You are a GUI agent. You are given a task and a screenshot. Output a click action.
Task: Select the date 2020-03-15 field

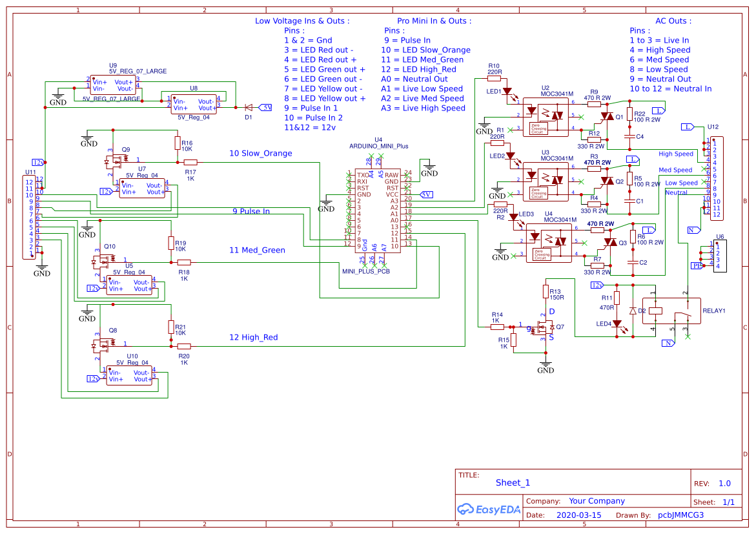click(578, 515)
